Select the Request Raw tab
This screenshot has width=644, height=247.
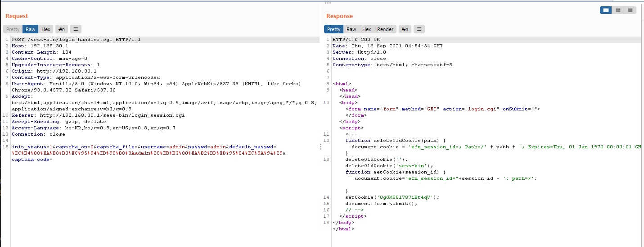tap(31, 29)
